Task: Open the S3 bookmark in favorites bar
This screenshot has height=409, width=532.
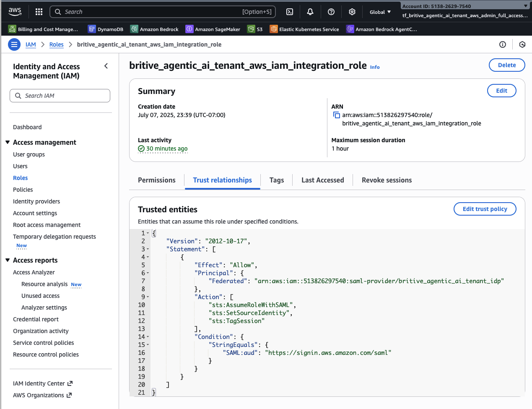Action: (x=255, y=29)
